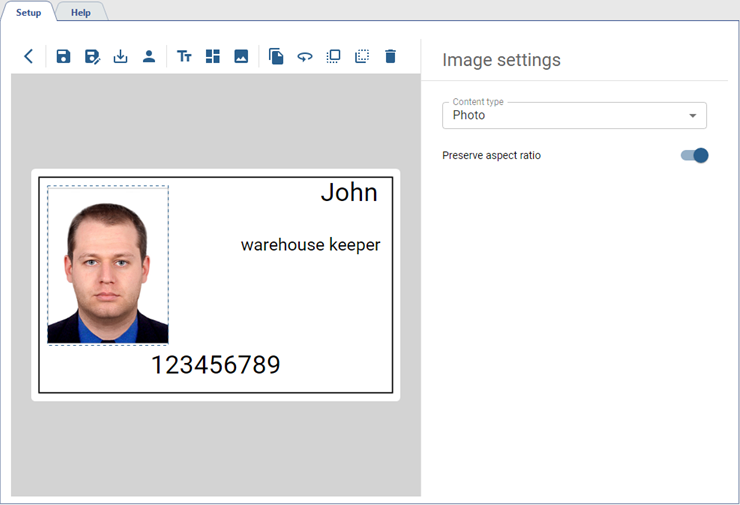The image size is (740, 505).
Task: Click the 'John' name text on badge
Action: click(349, 193)
